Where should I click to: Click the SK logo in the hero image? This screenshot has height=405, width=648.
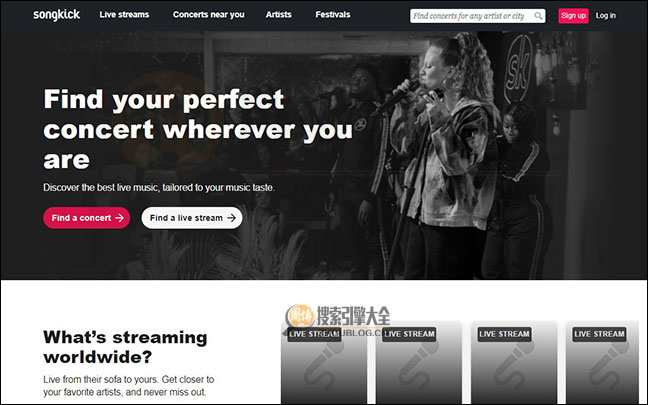pos(518,68)
